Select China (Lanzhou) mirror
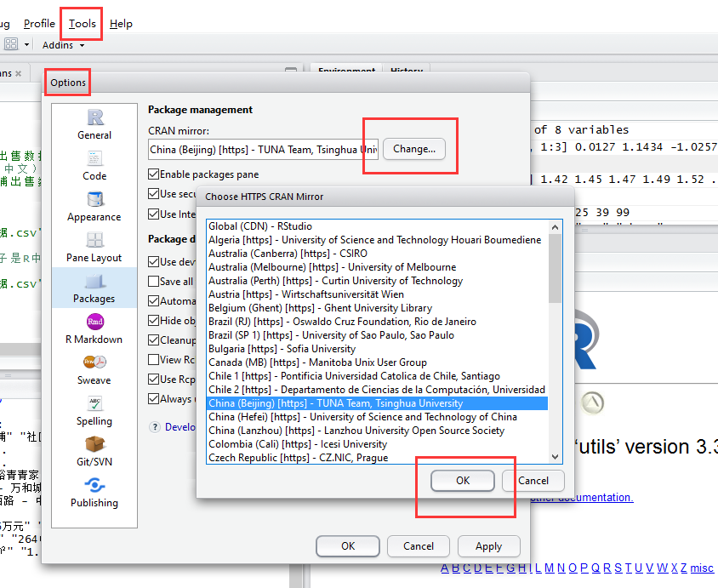The width and height of the screenshot is (718, 588). coord(377,431)
